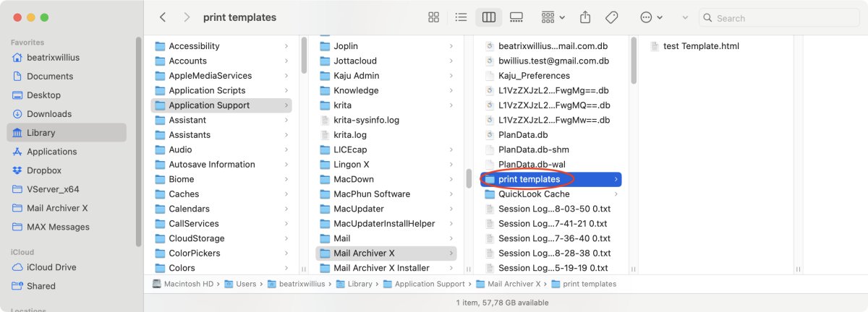This screenshot has width=868, height=312.
Task: Expand Mail Archiver X column folder chevron
Action: tap(451, 253)
